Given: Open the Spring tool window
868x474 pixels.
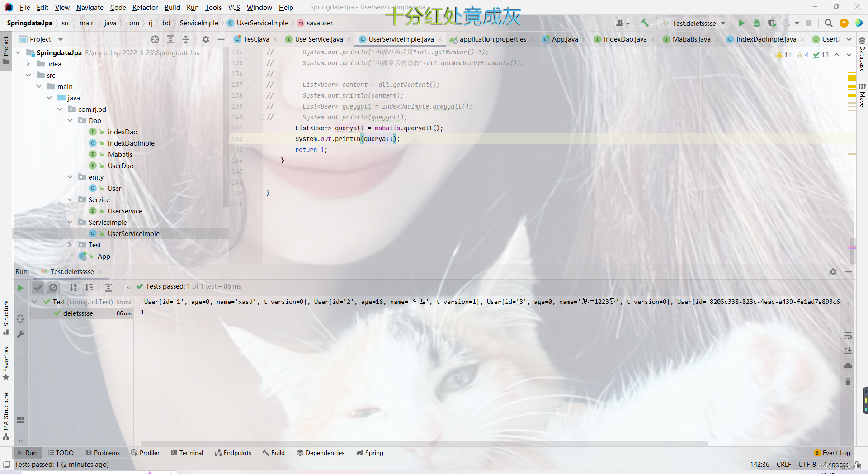Looking at the screenshot, I should click(370, 453).
